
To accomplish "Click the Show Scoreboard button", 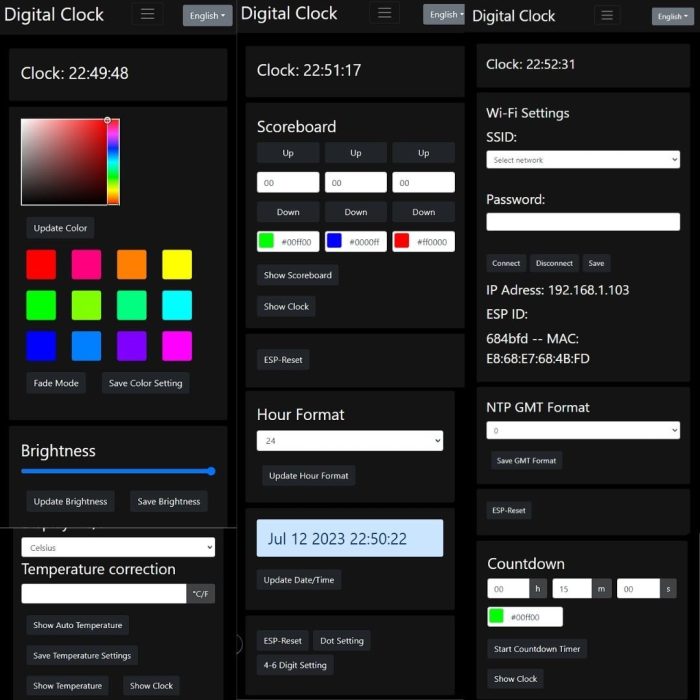I will (x=297, y=275).
